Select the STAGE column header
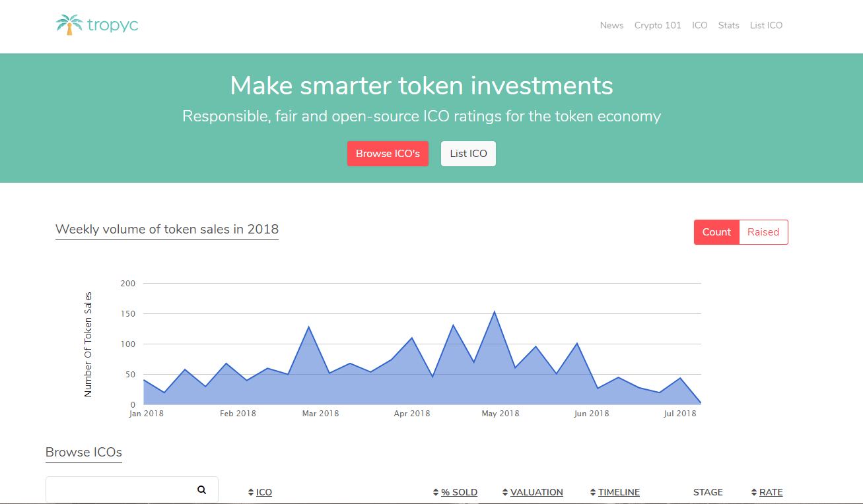863x504 pixels. pos(707,491)
